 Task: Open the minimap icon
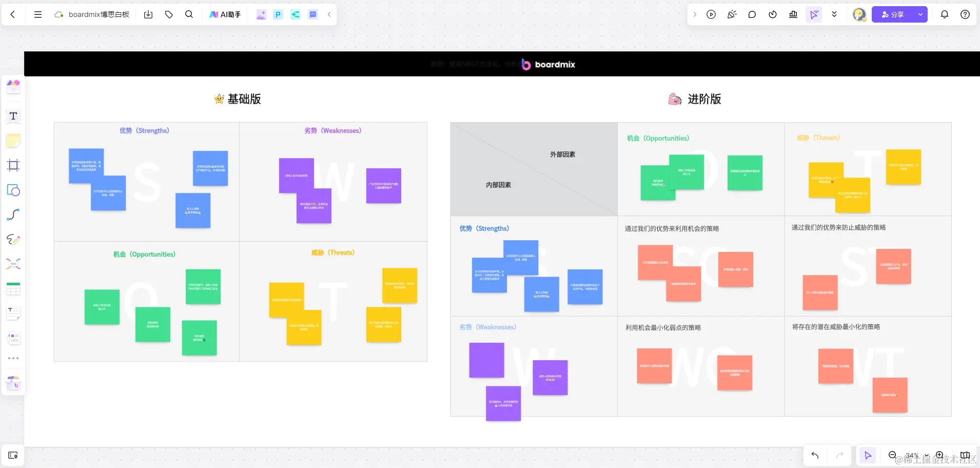point(965,455)
